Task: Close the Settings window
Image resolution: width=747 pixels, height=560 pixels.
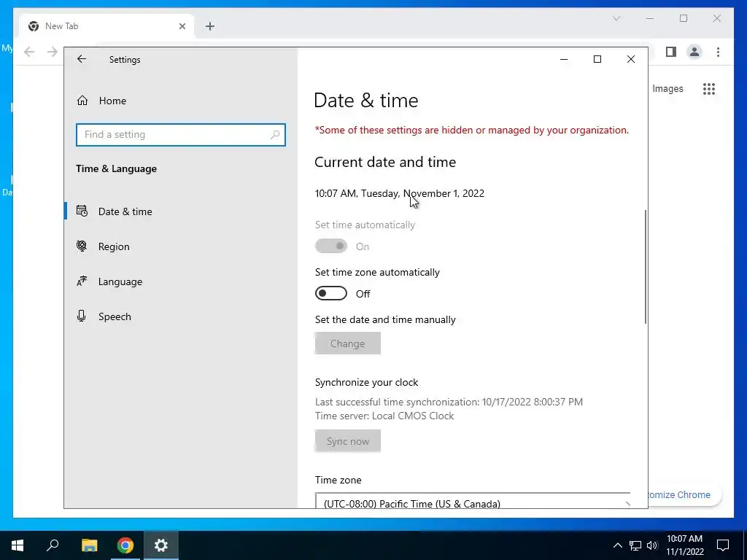Action: (631, 59)
